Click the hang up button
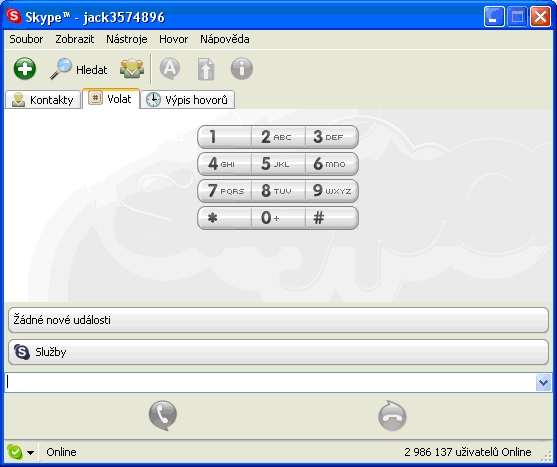This screenshot has height=467, width=557. (392, 415)
